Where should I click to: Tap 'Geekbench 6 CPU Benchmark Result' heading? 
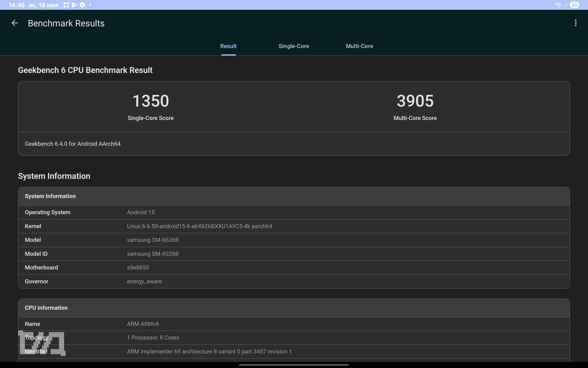coord(85,70)
